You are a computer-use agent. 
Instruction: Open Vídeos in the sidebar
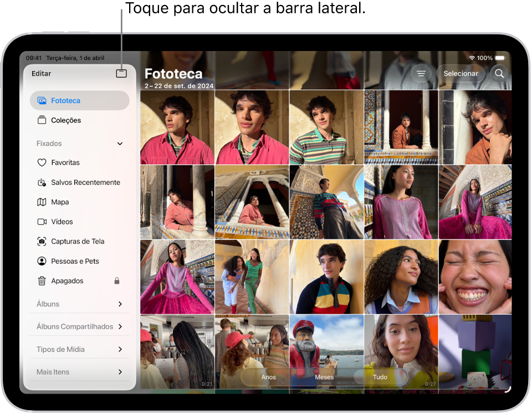pos(62,222)
